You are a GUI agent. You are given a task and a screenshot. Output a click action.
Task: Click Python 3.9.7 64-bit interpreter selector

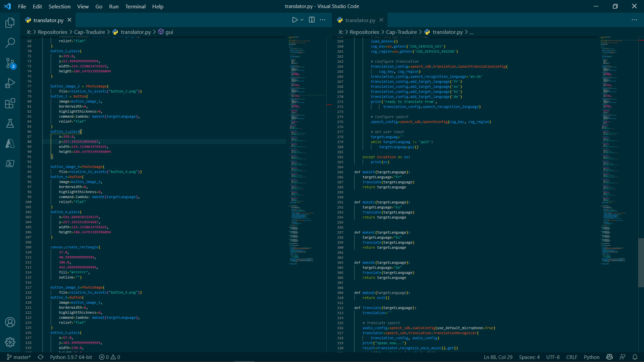click(71, 357)
